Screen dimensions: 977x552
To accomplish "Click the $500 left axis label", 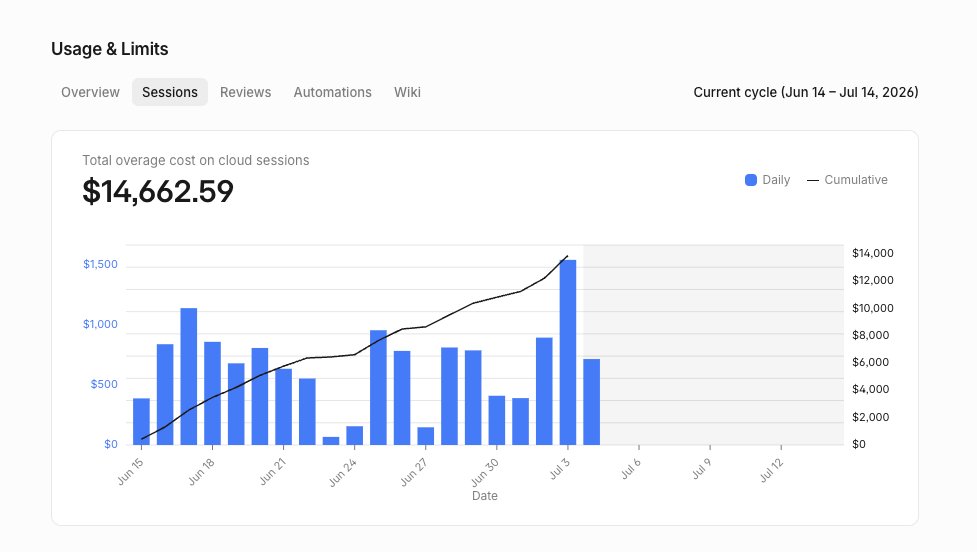I will [104, 384].
